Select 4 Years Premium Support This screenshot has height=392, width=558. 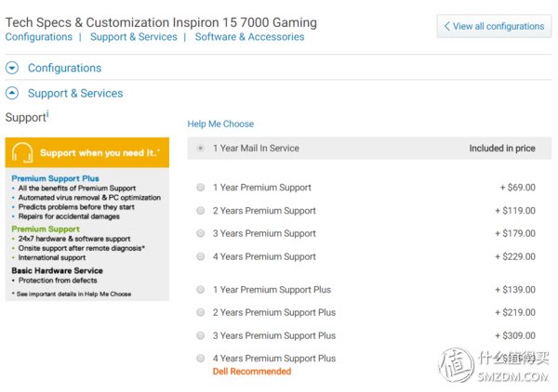[x=201, y=256]
